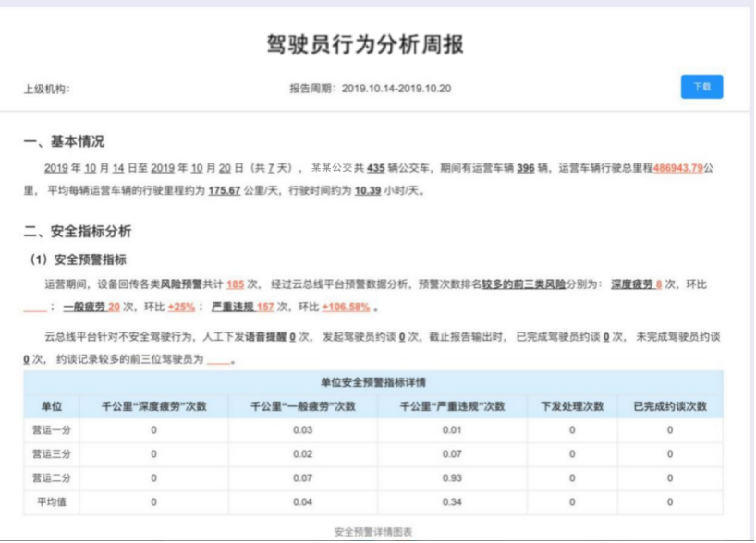This screenshot has width=756, height=543.
Task: Click the red +25% ratio value
Action: [181, 307]
